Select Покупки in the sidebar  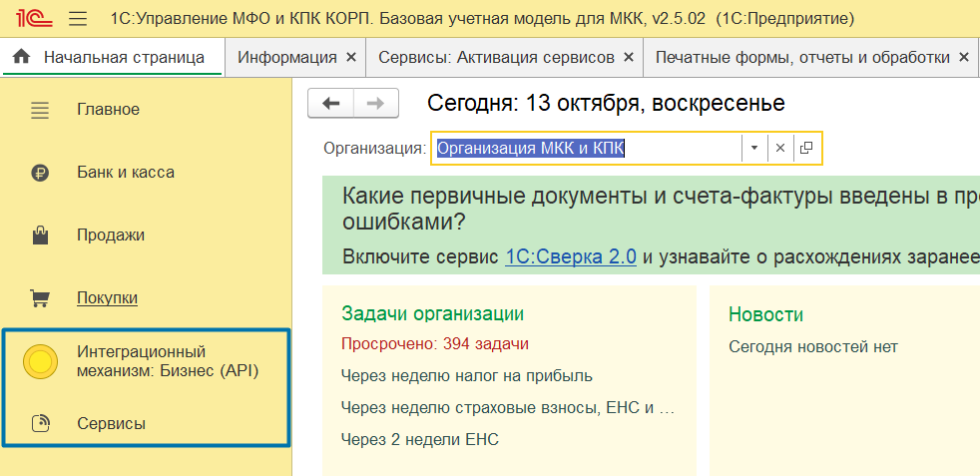[107, 297]
